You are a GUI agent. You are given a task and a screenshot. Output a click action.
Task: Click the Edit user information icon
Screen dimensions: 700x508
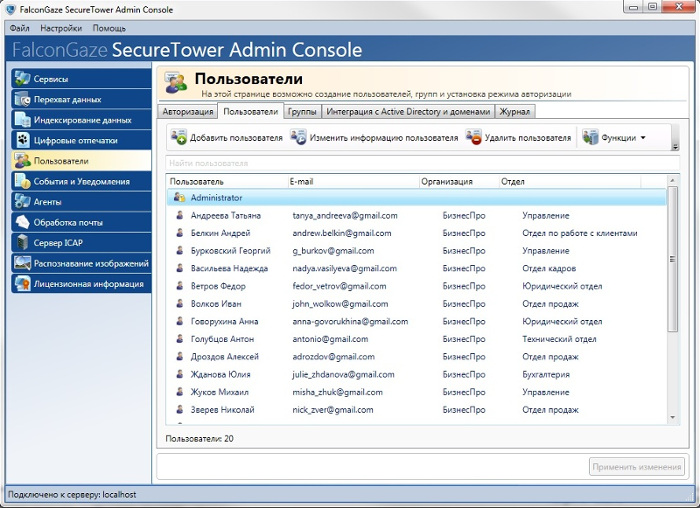298,138
